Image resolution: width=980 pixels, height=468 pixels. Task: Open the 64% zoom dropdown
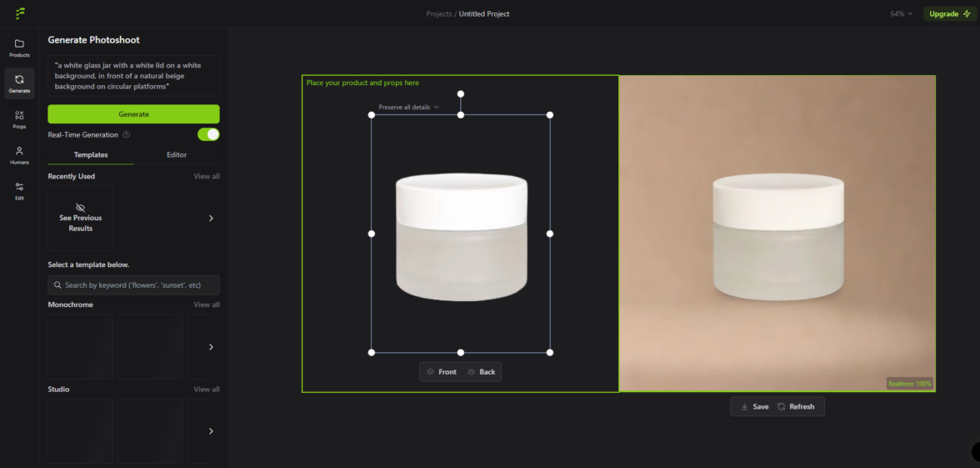902,13
